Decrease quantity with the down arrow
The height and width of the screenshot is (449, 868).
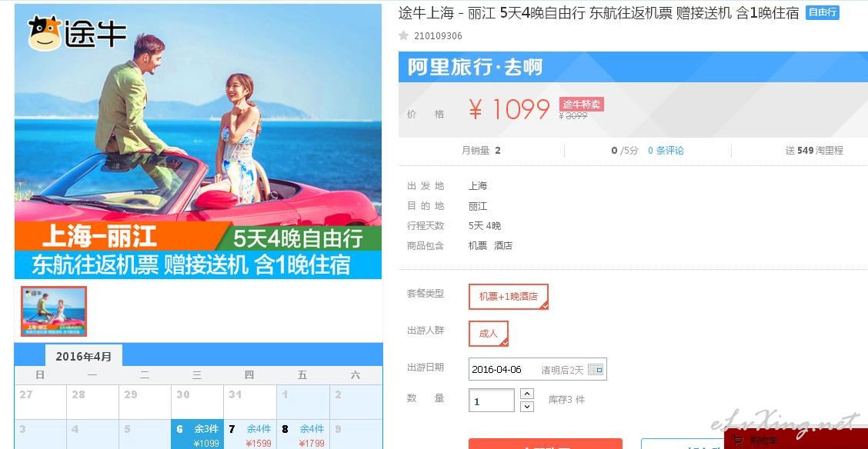point(528,407)
